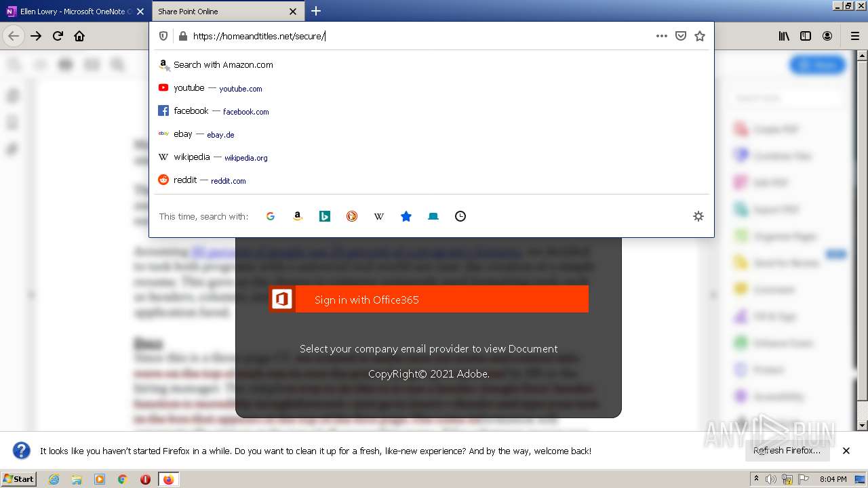Open the Firefox Library icon
Viewport: 868px width, 488px height.
[x=784, y=35]
